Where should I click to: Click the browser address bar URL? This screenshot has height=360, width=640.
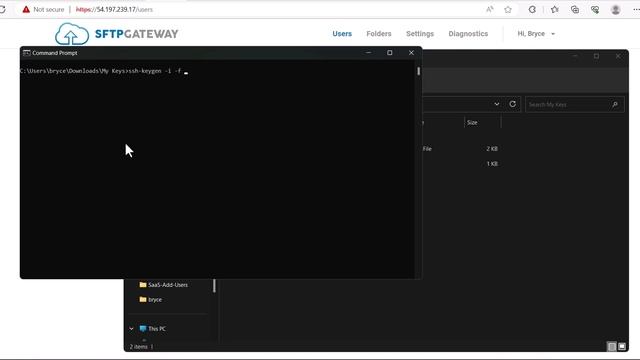[114, 9]
